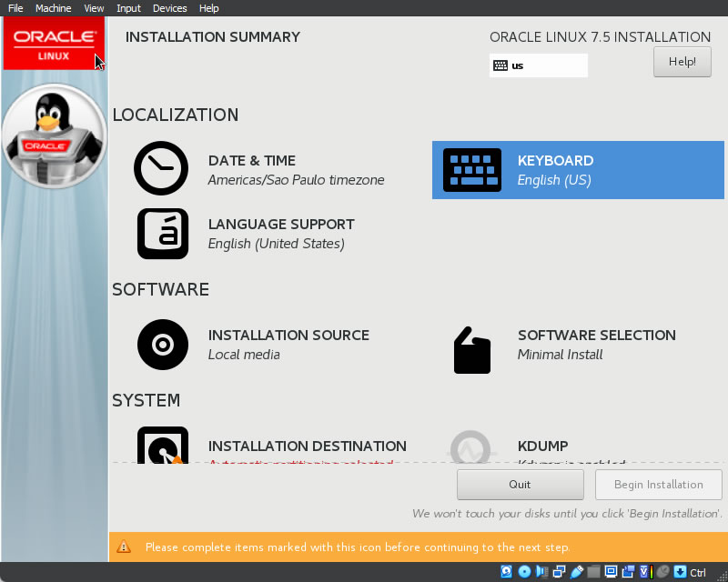The width and height of the screenshot is (728, 582).
Task: Click the 'SOFTWARE' section heading
Action: pyautogui.click(x=161, y=289)
